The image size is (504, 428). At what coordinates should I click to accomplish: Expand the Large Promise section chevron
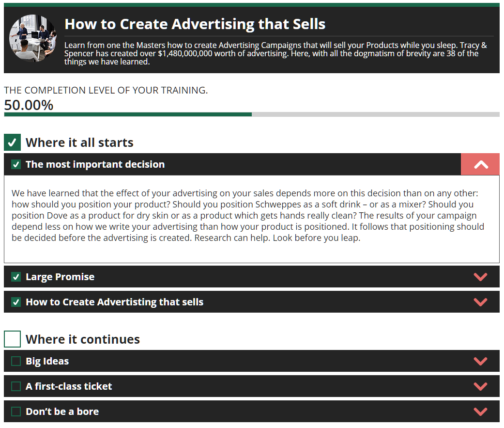coord(480,277)
